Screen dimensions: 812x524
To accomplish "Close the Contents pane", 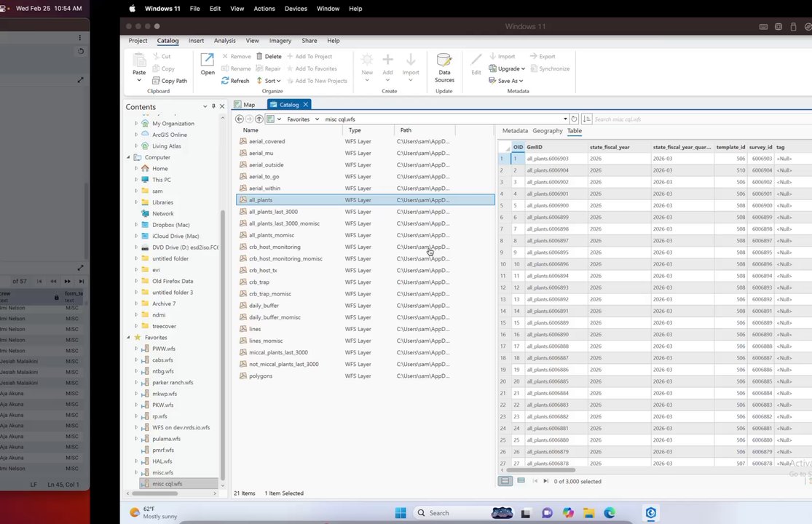I will 222,106.
